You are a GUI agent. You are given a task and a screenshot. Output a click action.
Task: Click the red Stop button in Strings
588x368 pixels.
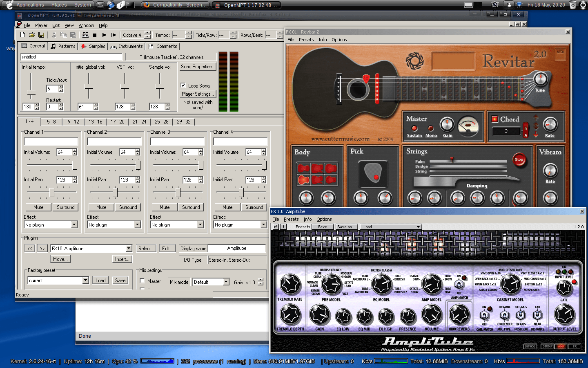point(519,160)
